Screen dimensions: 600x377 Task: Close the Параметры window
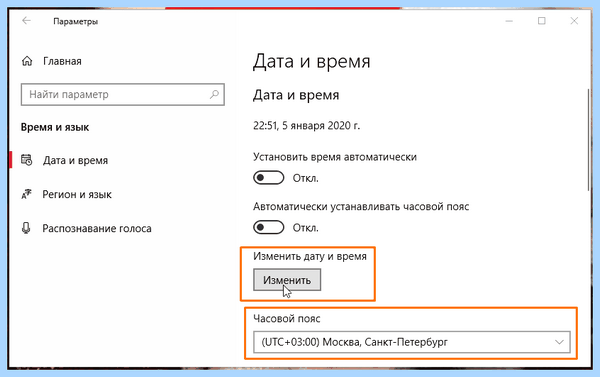[574, 21]
